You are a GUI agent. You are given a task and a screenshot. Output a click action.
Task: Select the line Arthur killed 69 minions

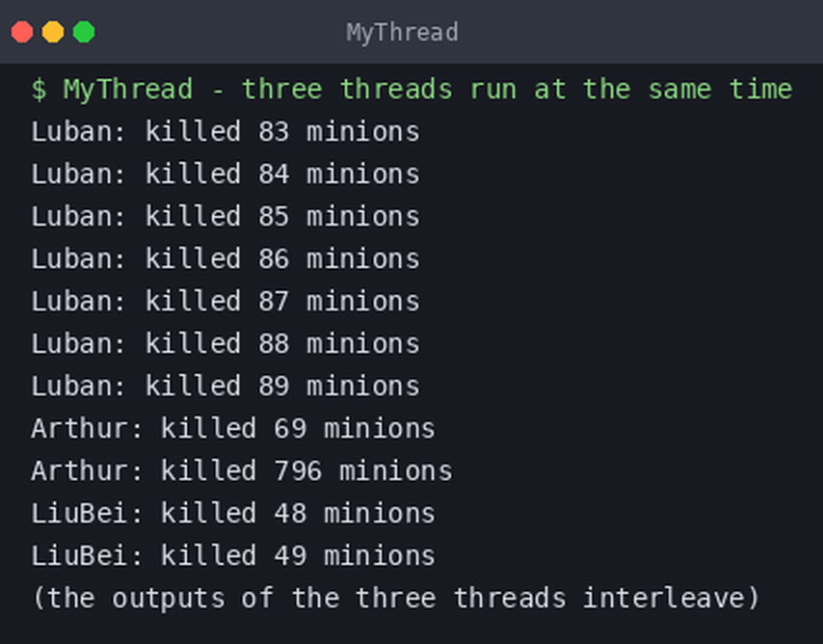point(233,429)
